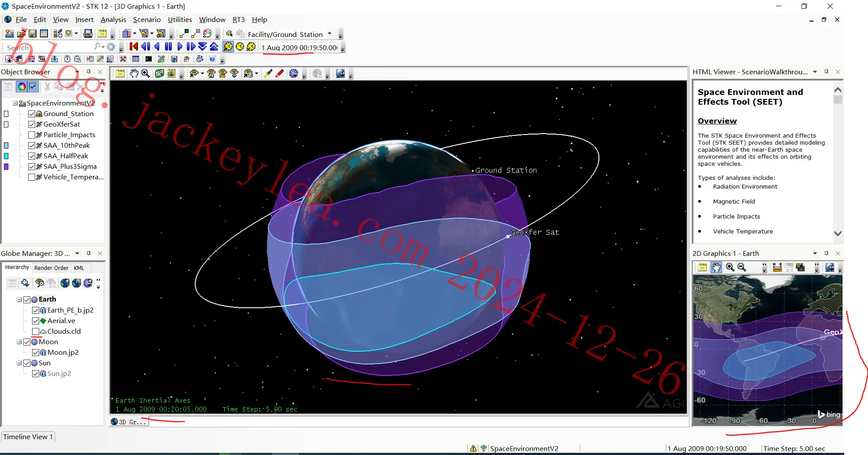Image resolution: width=868 pixels, height=455 pixels.
Task: Click the zoom magnifier in 3D toolbar
Action: (146, 73)
